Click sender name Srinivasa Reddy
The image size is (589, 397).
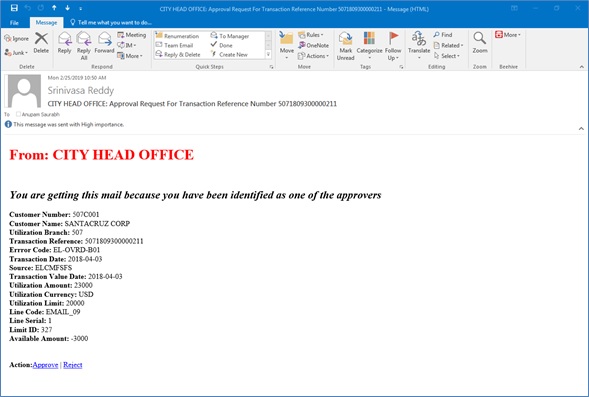pos(81,90)
